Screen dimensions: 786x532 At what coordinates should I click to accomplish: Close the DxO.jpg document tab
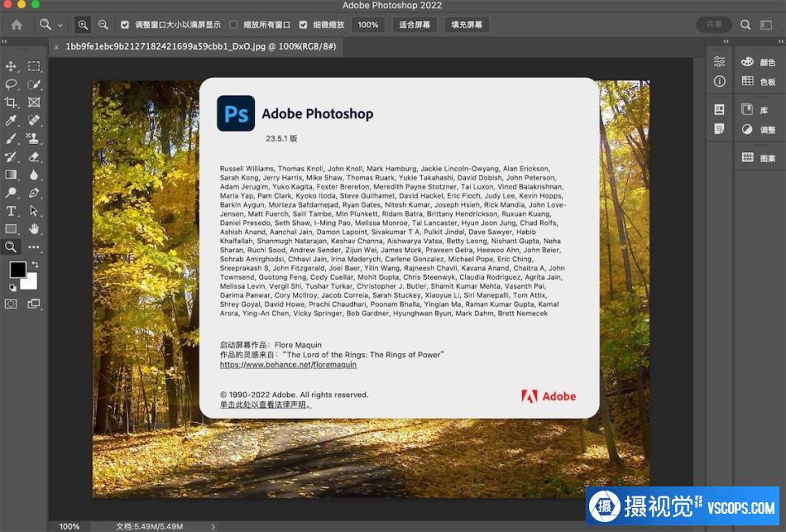pyautogui.click(x=56, y=47)
